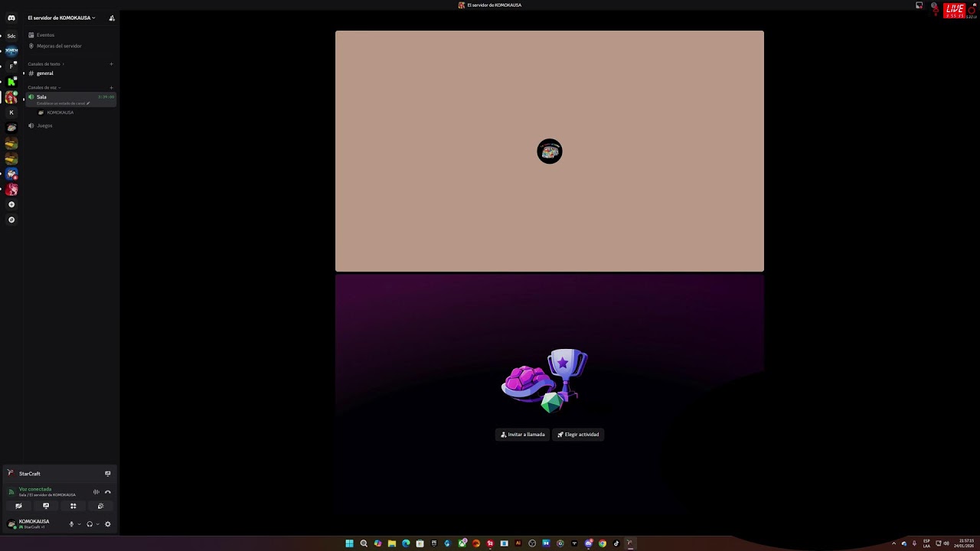Turn on camera in voice panel
980x551 pixels.
click(18, 506)
